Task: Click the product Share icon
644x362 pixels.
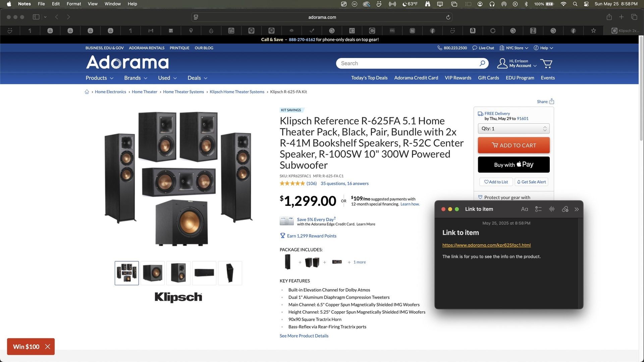Action: click(552, 101)
